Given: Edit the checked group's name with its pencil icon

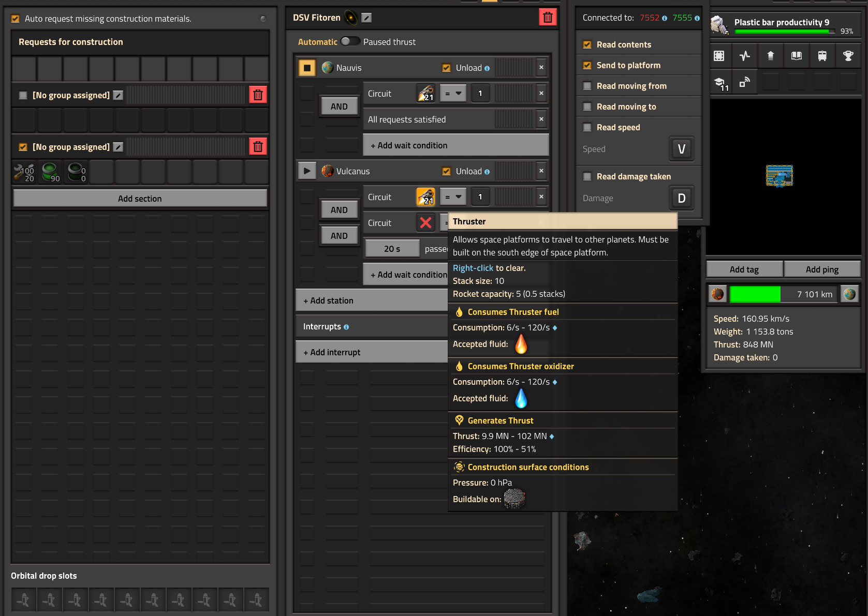Looking at the screenshot, I should pos(118,147).
